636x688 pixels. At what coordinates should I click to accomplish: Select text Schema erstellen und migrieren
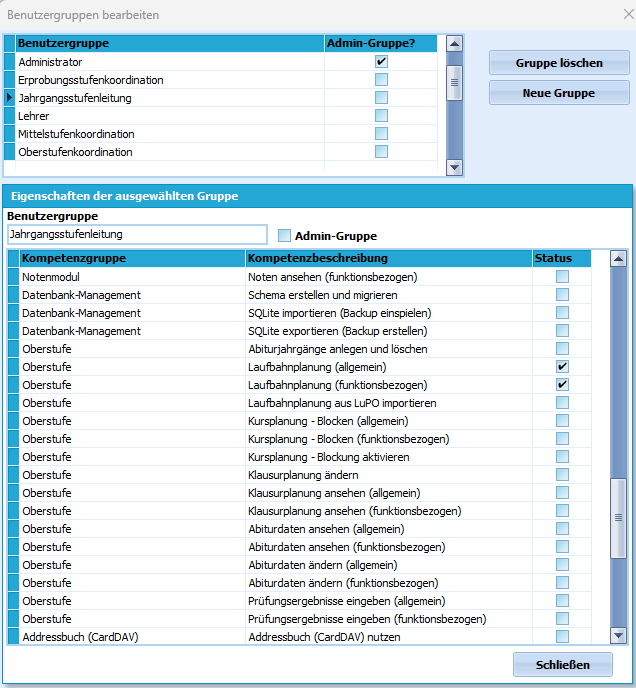[323, 295]
